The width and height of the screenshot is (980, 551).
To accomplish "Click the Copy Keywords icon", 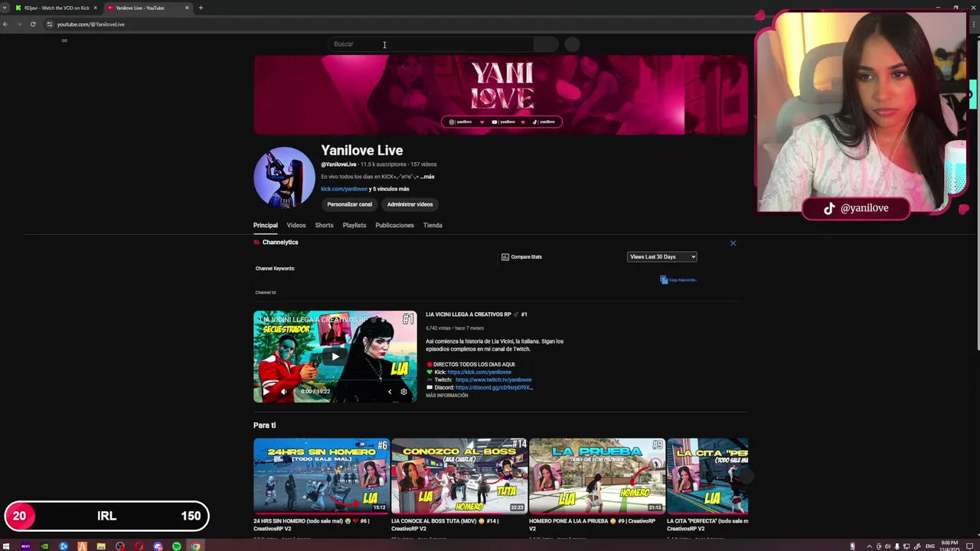I will 664,280.
